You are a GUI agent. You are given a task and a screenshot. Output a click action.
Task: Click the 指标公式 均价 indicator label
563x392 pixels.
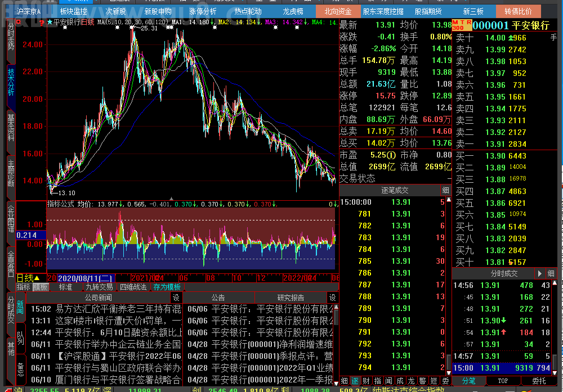pyautogui.click(x=70, y=204)
